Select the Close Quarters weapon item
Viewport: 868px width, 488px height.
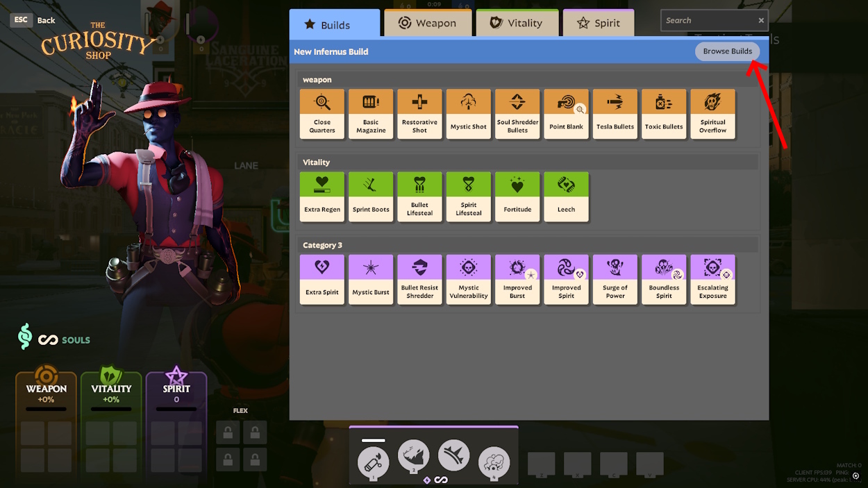(x=322, y=114)
